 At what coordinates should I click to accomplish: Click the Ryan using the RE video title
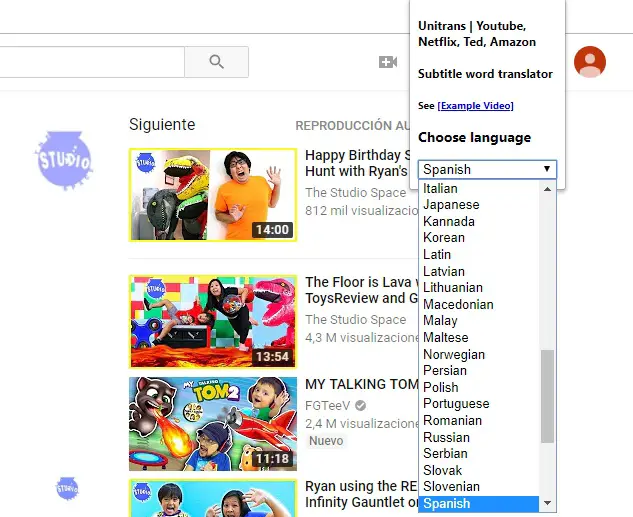click(361, 494)
